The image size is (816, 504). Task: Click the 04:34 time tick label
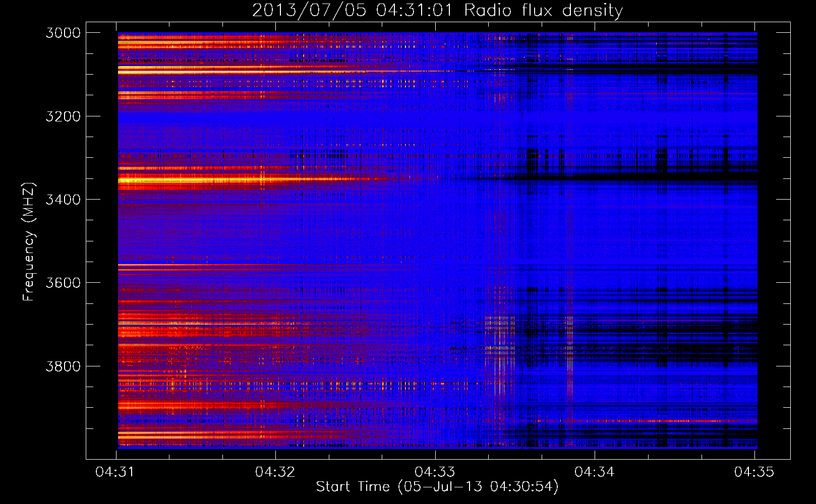click(x=595, y=472)
